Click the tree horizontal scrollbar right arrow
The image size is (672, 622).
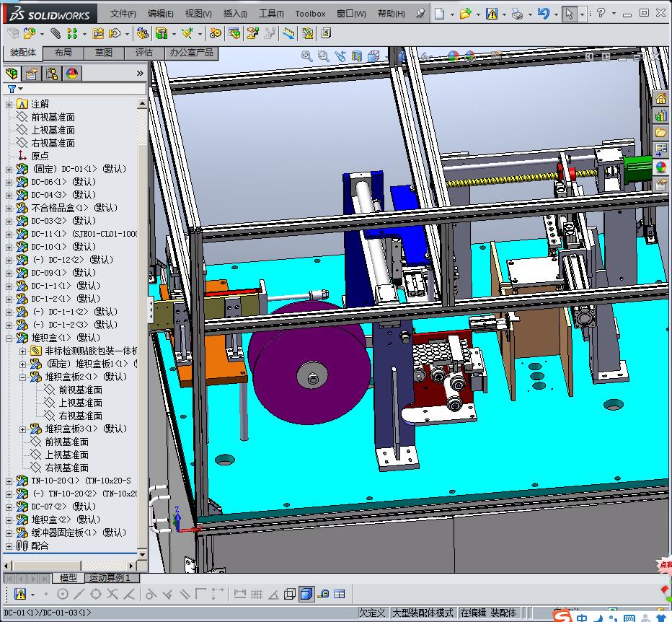click(132, 566)
